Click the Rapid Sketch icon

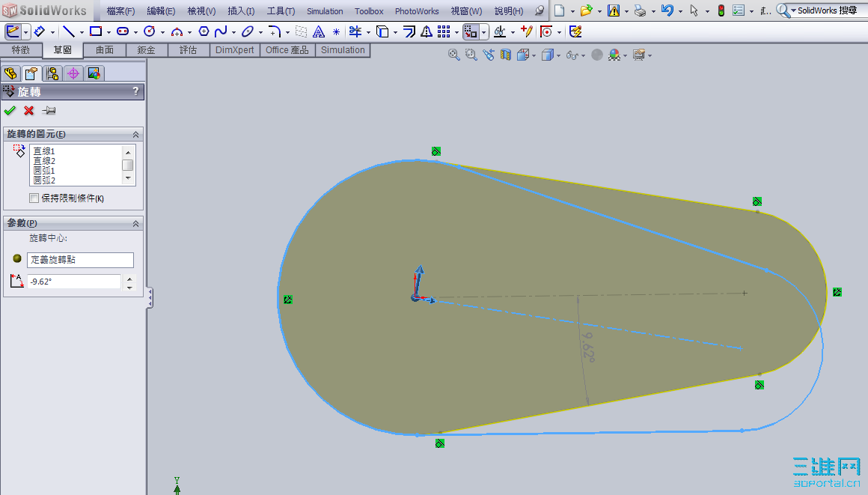tap(575, 31)
